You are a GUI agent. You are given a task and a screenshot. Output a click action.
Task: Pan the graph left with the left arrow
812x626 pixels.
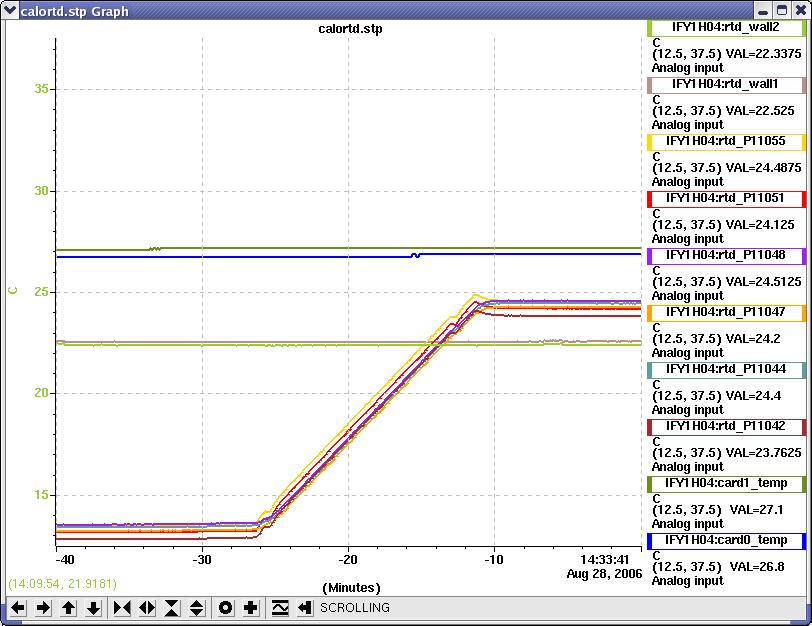click(x=18, y=607)
